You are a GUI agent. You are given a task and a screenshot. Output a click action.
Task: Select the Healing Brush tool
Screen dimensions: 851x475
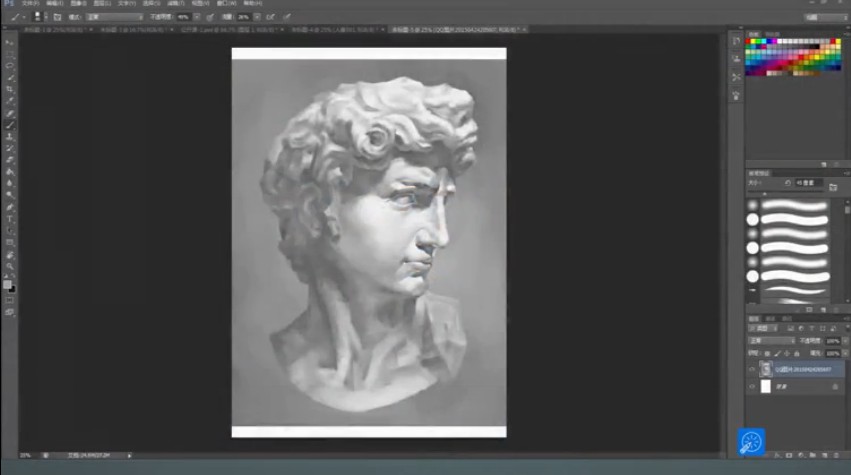(10, 113)
